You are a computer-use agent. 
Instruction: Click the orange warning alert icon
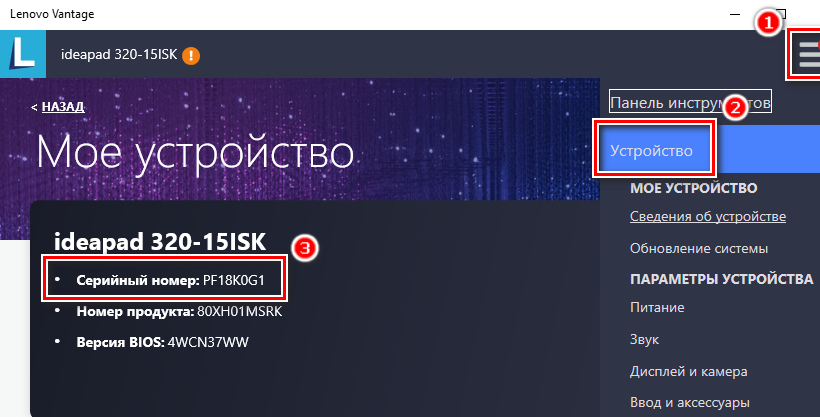(191, 55)
